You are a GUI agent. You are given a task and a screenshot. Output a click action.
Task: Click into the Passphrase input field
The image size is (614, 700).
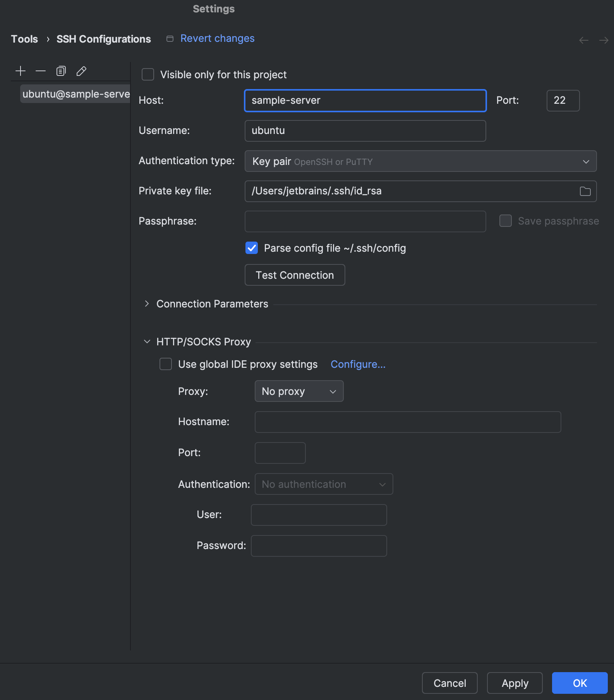coord(365,221)
